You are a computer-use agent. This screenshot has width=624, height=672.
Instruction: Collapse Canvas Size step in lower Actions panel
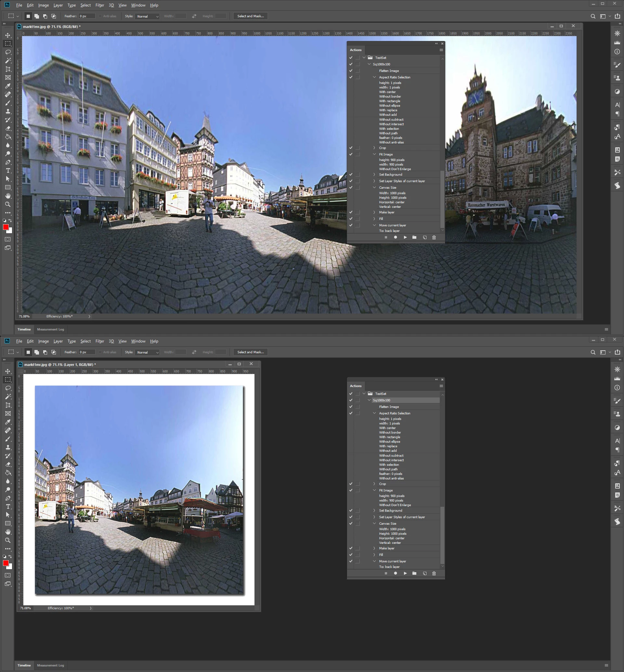[374, 523]
